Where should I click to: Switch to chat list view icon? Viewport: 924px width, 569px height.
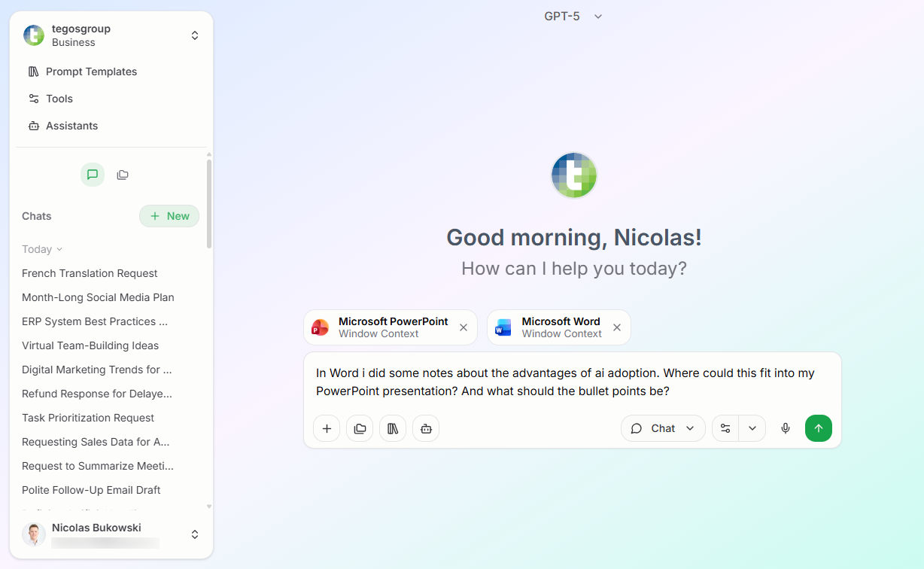tap(93, 175)
